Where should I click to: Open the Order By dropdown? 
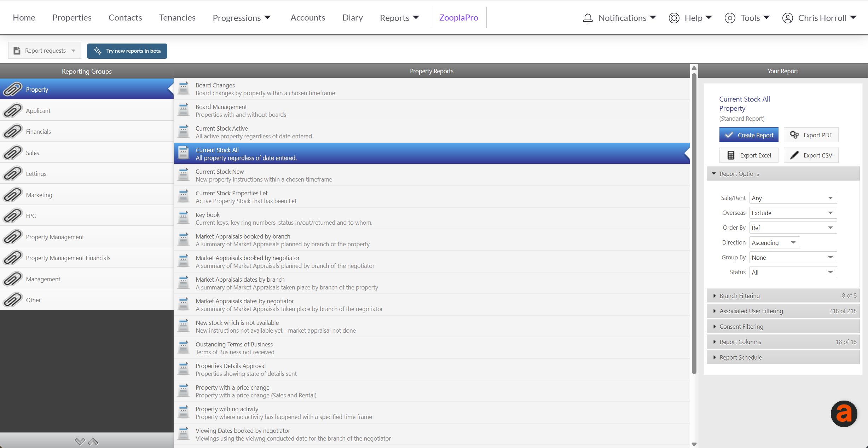[793, 228]
